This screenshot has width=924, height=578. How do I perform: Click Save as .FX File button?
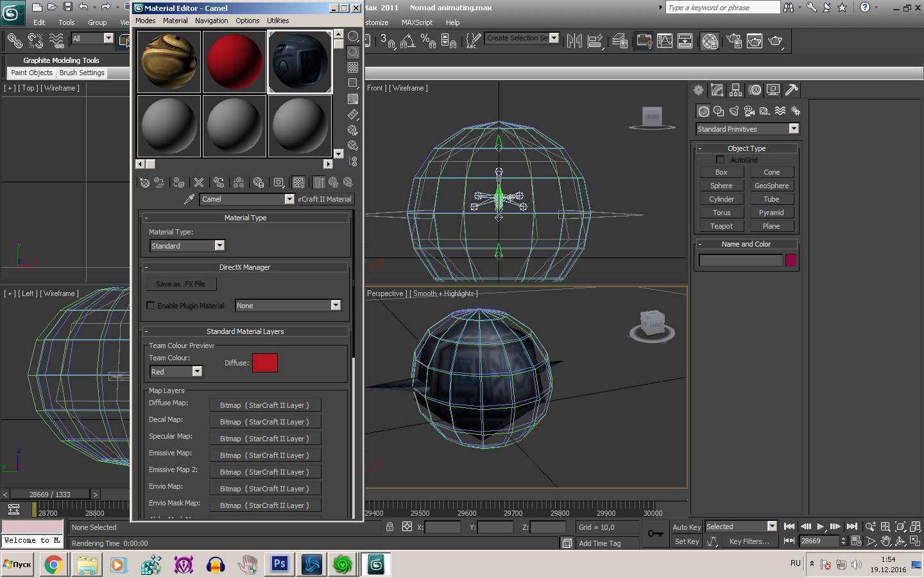[x=182, y=284]
